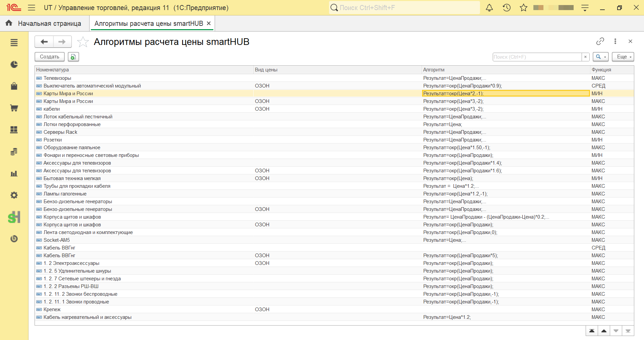Screen dimensions: 644x340
Task: Select Серверы Rack row
Action: click(334, 132)
